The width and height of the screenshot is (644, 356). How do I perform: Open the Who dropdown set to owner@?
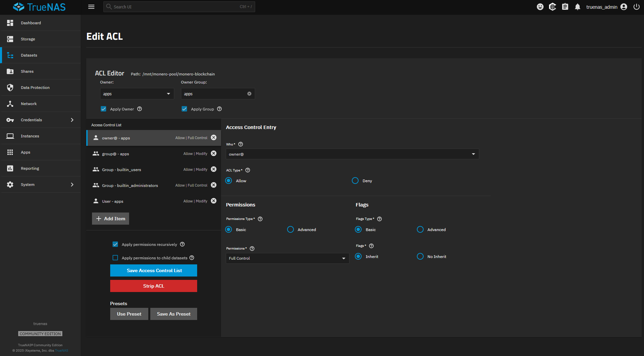click(352, 154)
